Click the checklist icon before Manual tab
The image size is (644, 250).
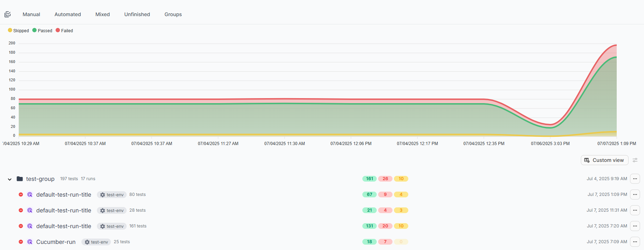click(8, 14)
